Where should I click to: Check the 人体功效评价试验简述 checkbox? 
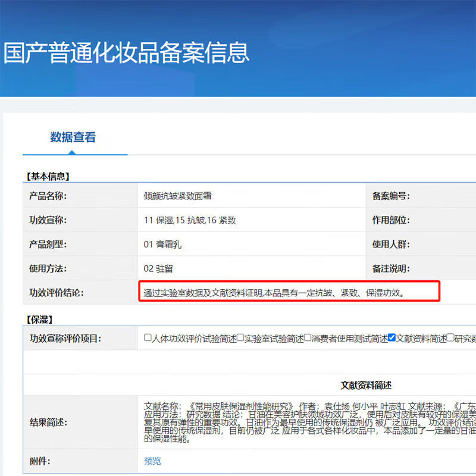tap(148, 337)
